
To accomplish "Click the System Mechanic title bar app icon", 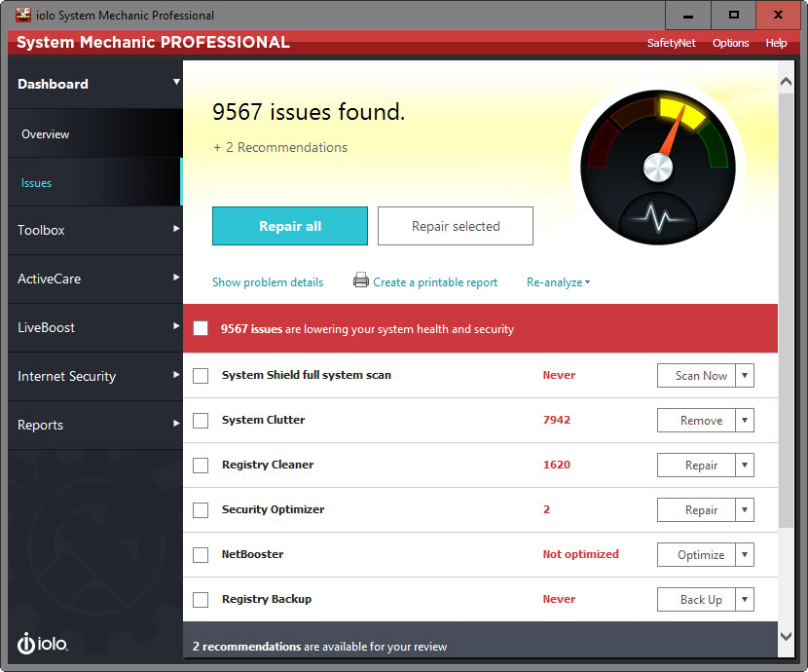I will coord(23,15).
